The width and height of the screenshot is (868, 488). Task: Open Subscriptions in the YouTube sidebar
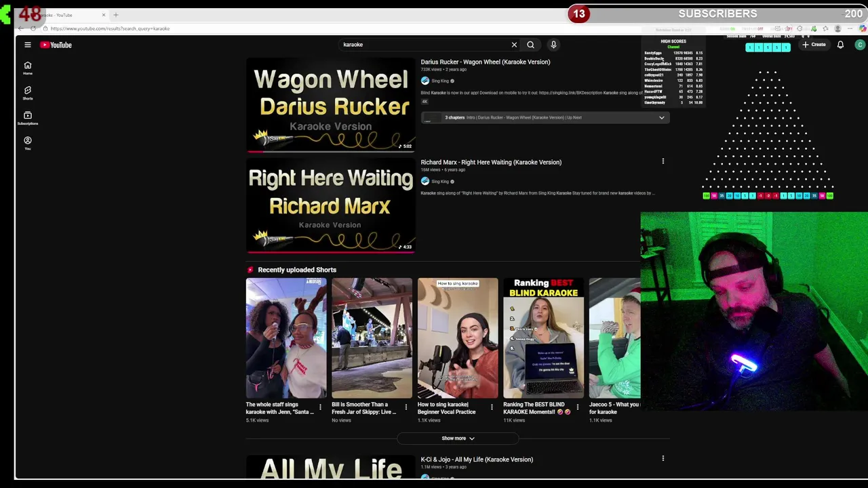tap(28, 118)
